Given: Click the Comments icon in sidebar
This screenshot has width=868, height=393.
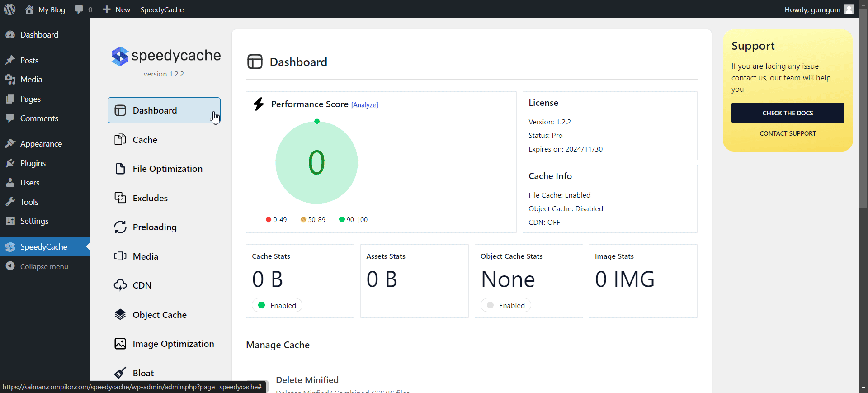Looking at the screenshot, I should (x=10, y=118).
